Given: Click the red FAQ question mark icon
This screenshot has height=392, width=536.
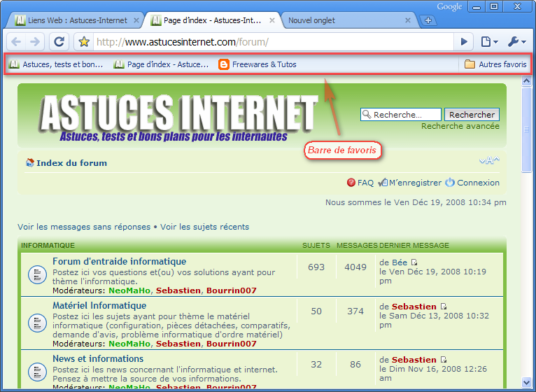Looking at the screenshot, I should coord(351,183).
